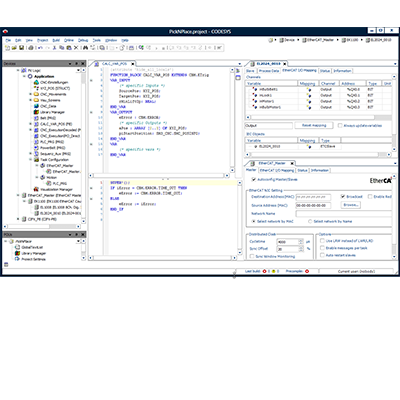Viewport: 400px width, 400px height.
Task: Click the Sync Offset value field
Action: [288, 249]
